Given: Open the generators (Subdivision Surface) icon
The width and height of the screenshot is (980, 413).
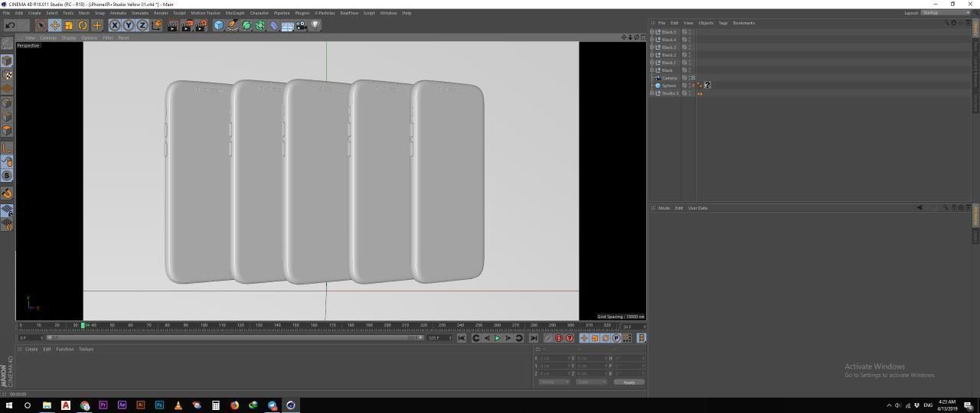Looking at the screenshot, I should pos(246,25).
